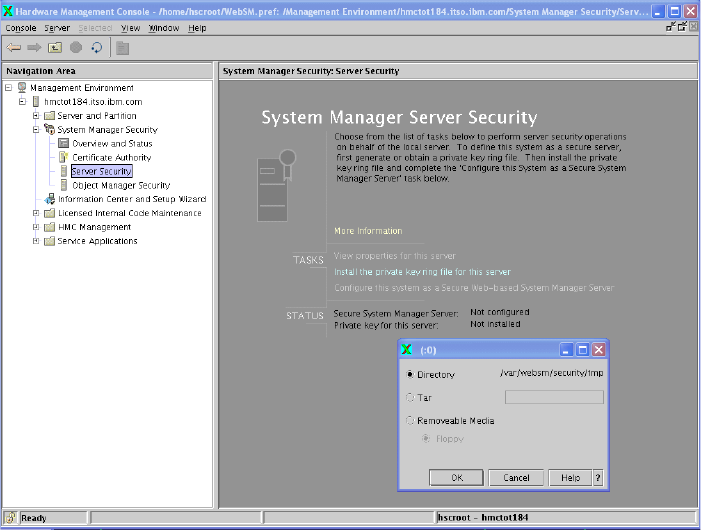Open the Console menu
Viewport: 701px width, 530px height.
(21, 28)
